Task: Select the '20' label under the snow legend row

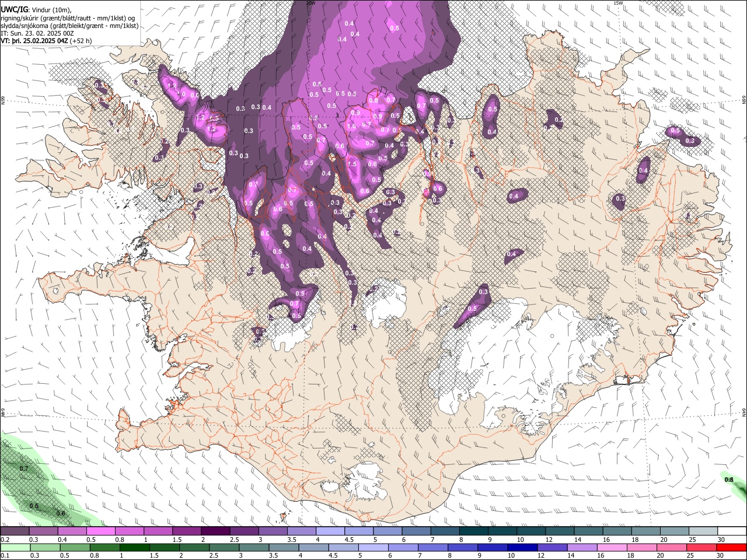Action: (664, 540)
